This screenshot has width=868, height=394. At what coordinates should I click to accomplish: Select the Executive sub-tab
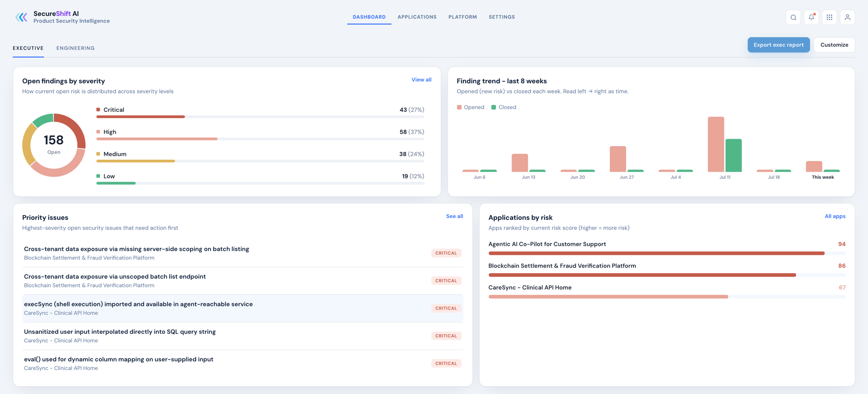[28, 48]
